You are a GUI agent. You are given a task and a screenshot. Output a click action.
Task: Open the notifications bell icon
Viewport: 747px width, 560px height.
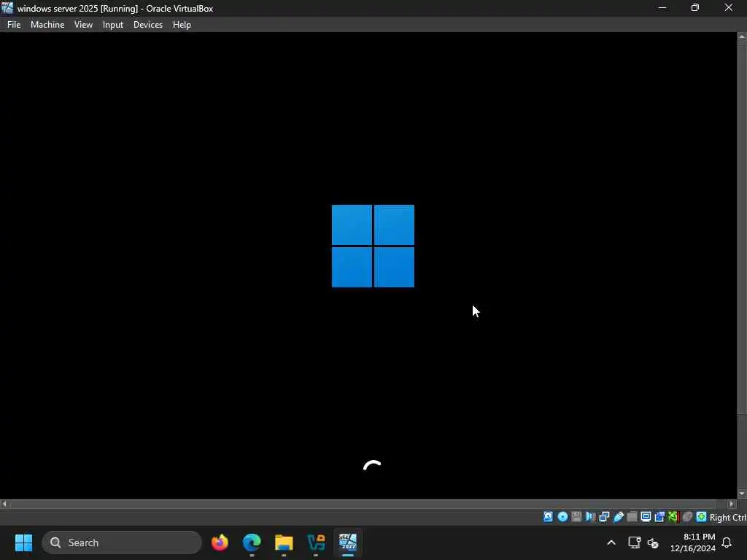click(x=727, y=542)
